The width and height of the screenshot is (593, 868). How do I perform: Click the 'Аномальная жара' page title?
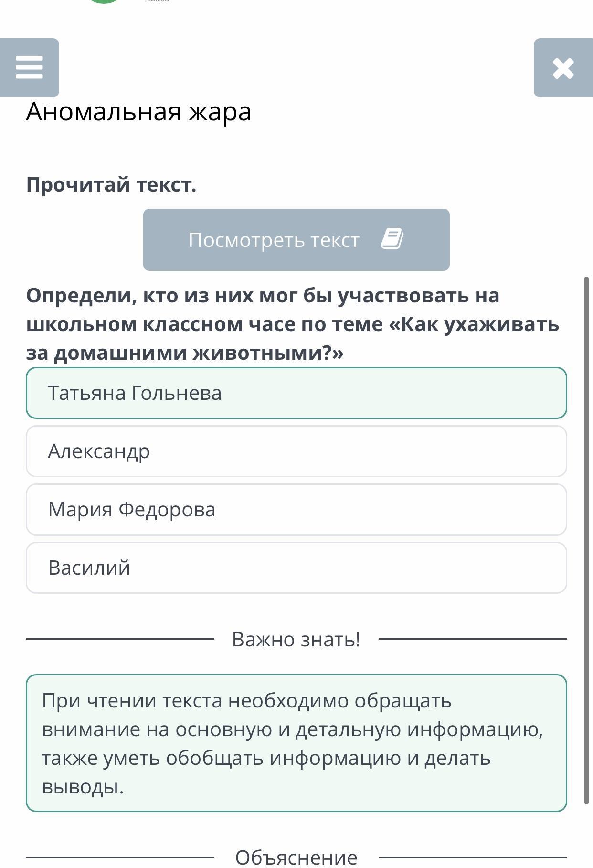pyautogui.click(x=138, y=112)
